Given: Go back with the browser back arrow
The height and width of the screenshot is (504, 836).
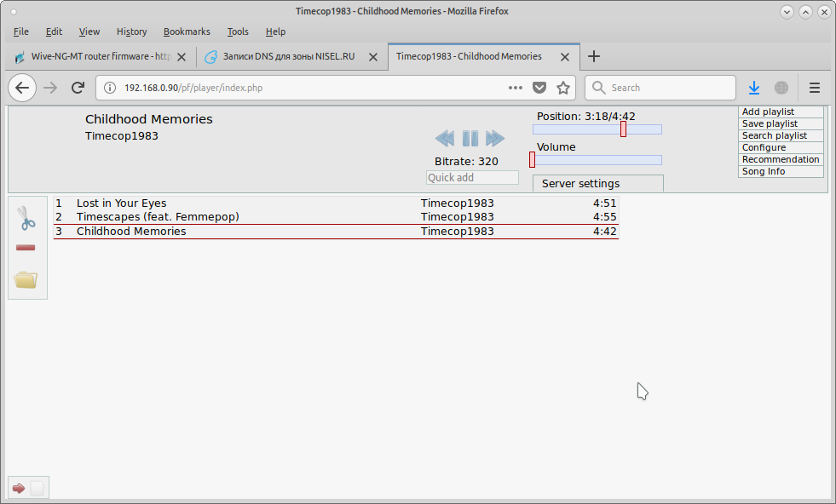Looking at the screenshot, I should (22, 88).
